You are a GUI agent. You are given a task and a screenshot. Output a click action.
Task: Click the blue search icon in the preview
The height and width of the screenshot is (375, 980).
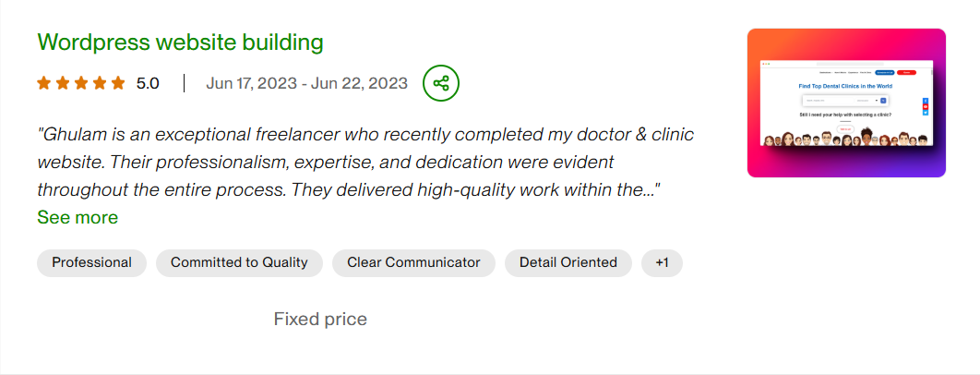883,100
